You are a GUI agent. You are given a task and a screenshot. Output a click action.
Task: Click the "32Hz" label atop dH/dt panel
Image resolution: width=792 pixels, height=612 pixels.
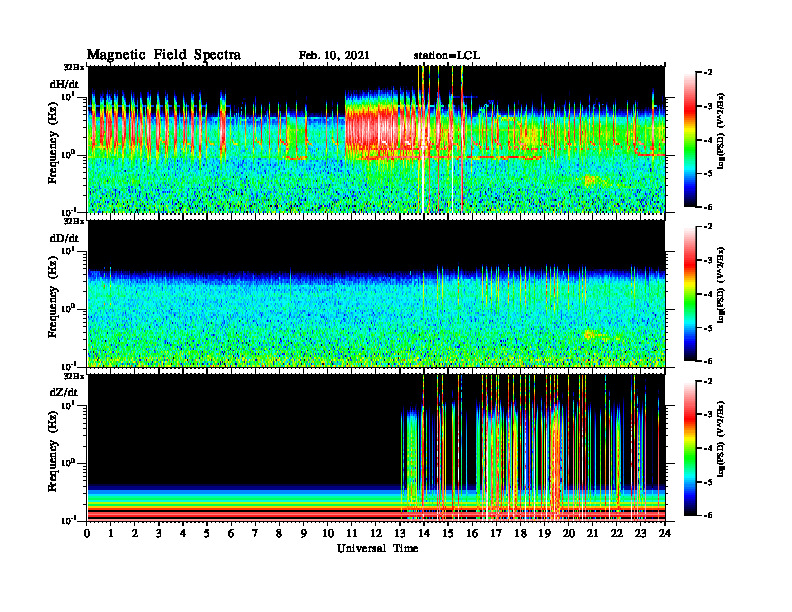click(x=73, y=67)
